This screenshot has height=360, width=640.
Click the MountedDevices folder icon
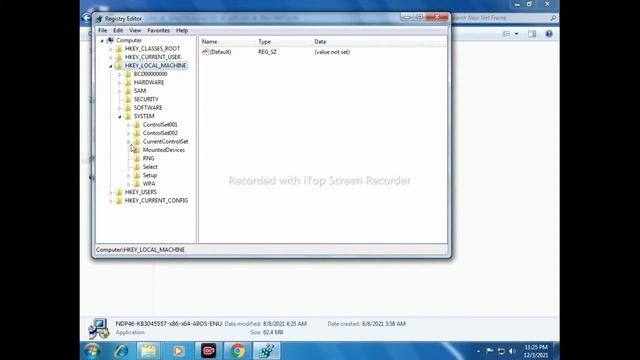[137, 150]
